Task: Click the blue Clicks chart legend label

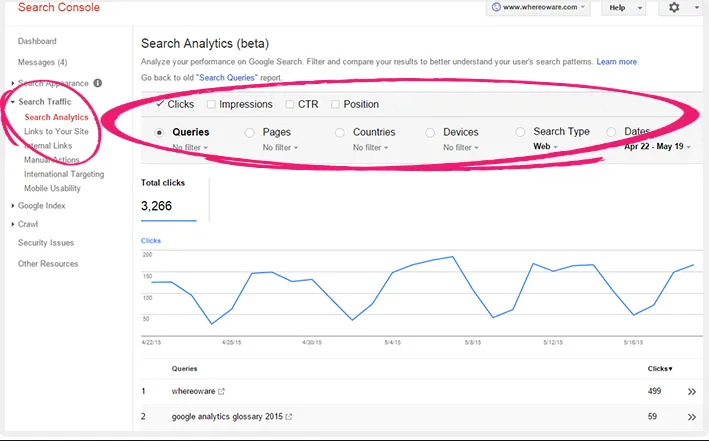Action: click(x=151, y=241)
